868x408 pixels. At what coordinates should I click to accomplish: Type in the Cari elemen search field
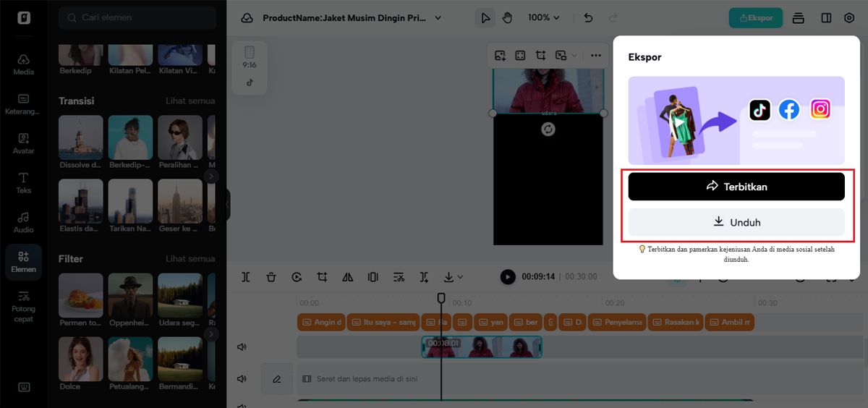click(145, 17)
